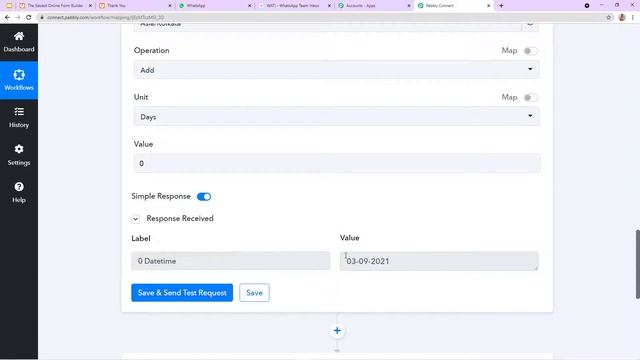Viewport: 640px width, 360px height.
Task: Open the Workflows section in sidebar
Action: pyautogui.click(x=19, y=80)
